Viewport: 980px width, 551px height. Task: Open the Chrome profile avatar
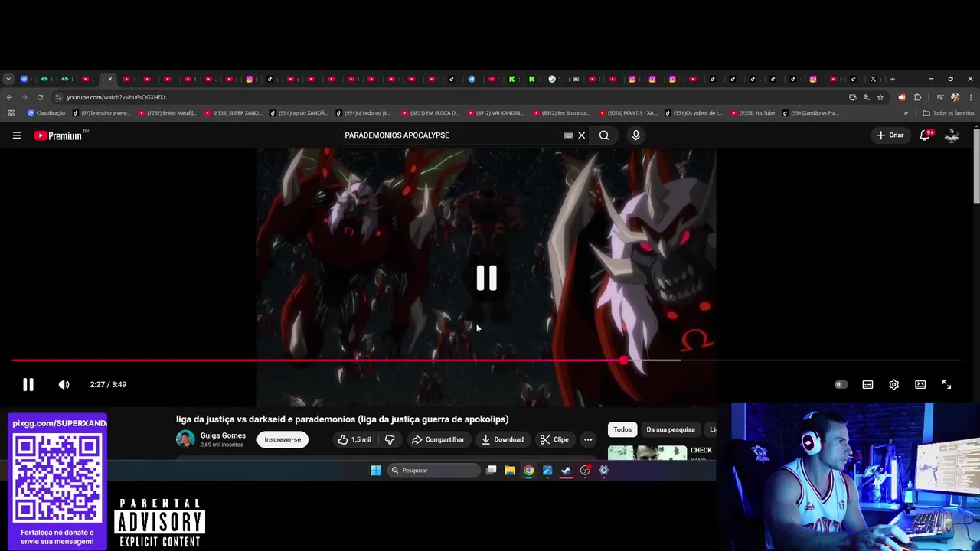(x=955, y=97)
